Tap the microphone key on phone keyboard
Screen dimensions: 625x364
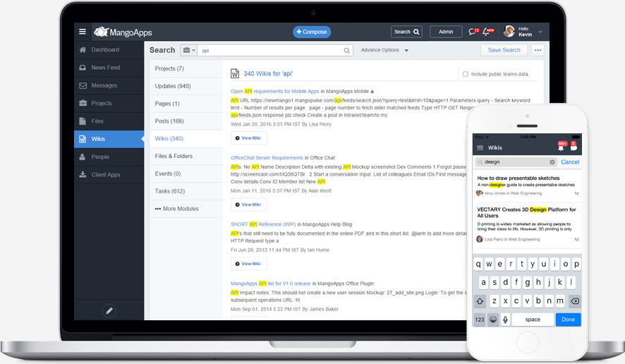[505, 320]
